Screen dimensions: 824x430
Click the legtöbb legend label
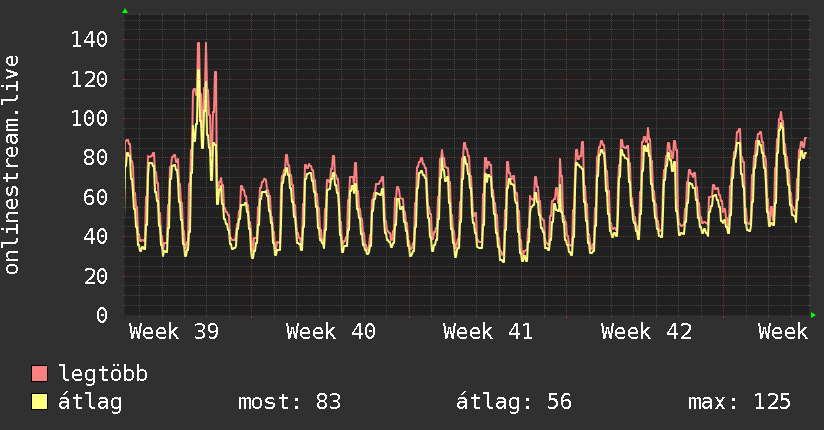tap(102, 374)
